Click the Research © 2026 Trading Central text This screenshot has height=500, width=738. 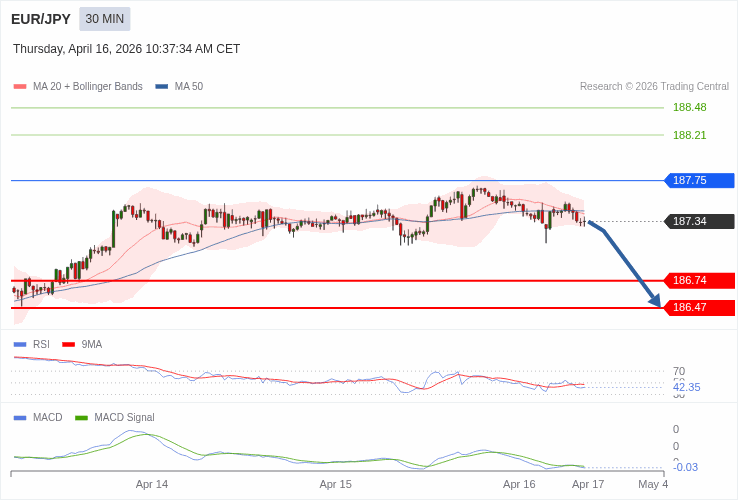tap(654, 87)
